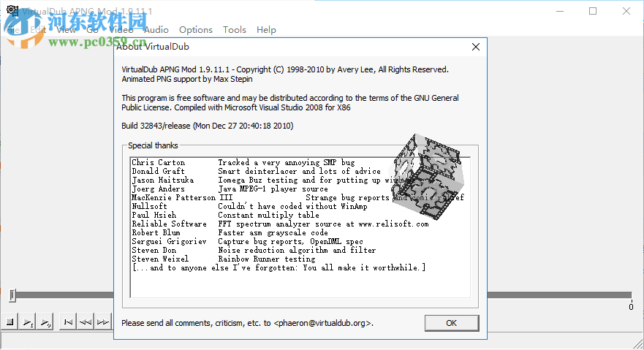This screenshot has width=644, height=350.
Task: Click the spinning film cube logo
Action: coord(428,176)
